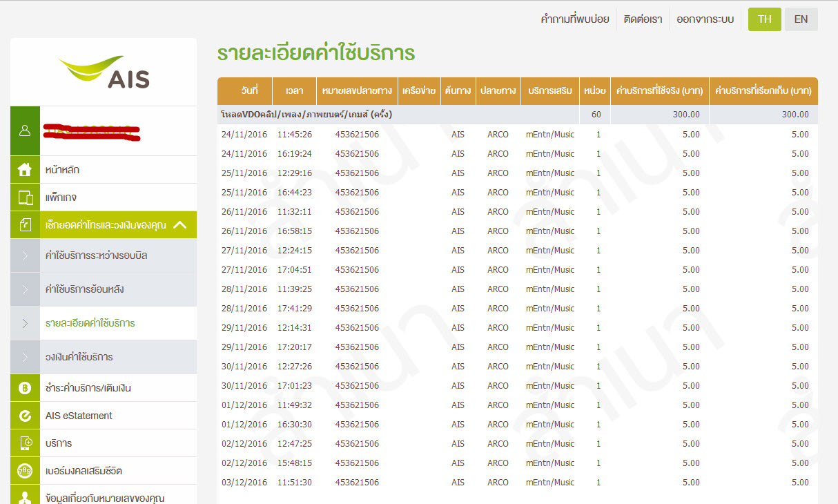Click time 12:24:15 on 27/11/2016

(295, 251)
